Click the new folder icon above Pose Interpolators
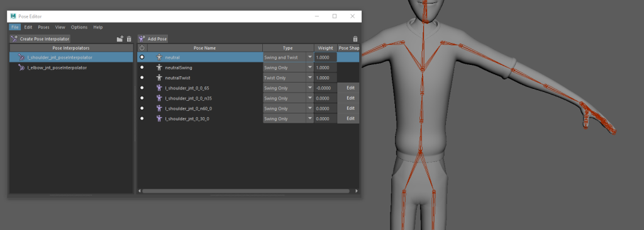Image resolution: width=644 pixels, height=230 pixels. (120, 38)
